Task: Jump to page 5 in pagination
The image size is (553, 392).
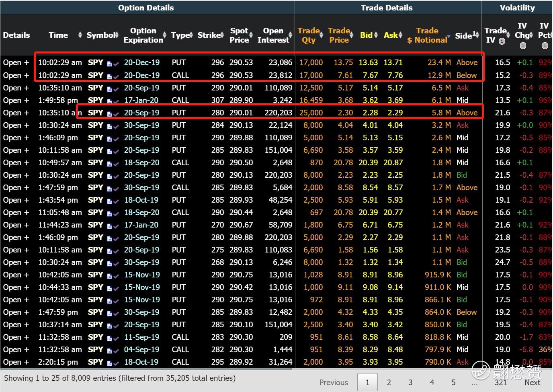Action: tap(453, 382)
